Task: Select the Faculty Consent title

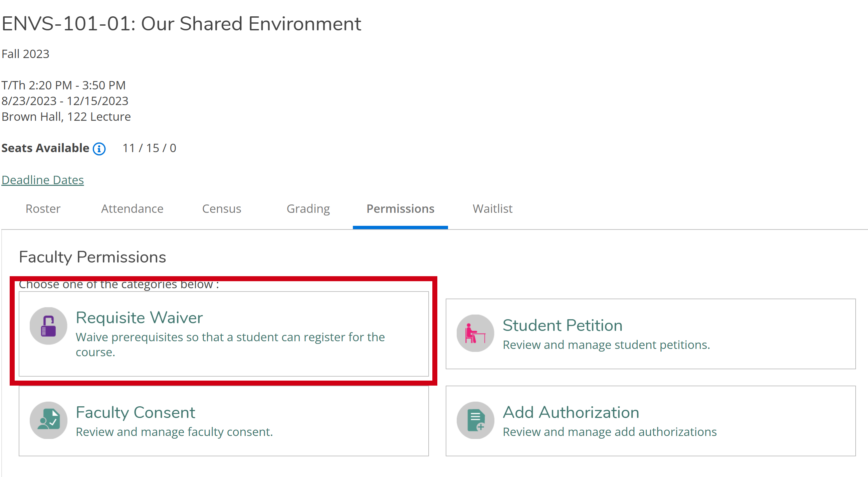Action: (136, 412)
